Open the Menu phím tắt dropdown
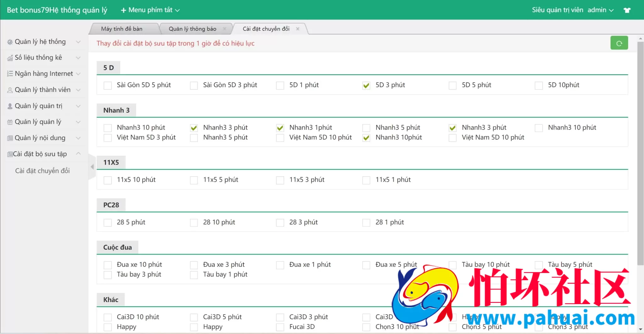 (150, 10)
